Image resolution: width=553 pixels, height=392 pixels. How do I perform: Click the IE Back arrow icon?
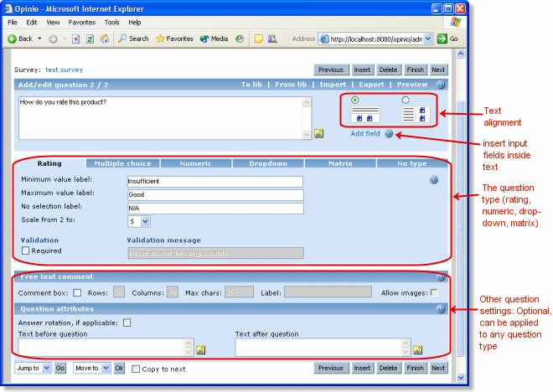coord(13,39)
